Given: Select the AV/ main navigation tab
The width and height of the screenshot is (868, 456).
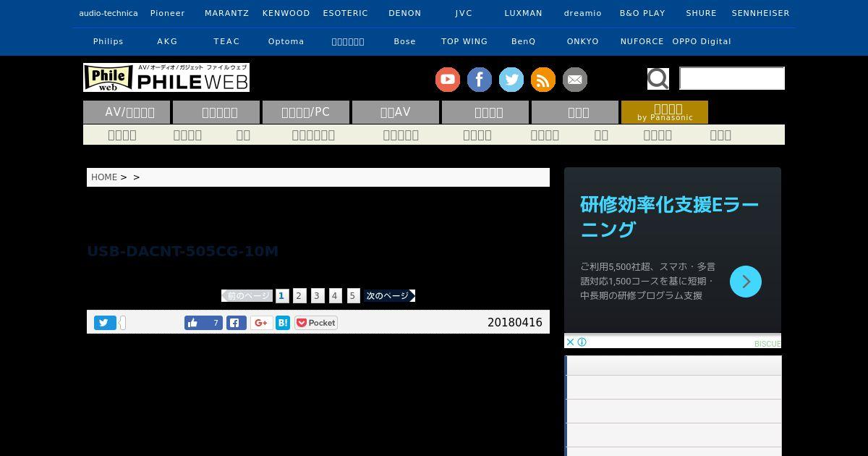Looking at the screenshot, I should click(127, 112).
